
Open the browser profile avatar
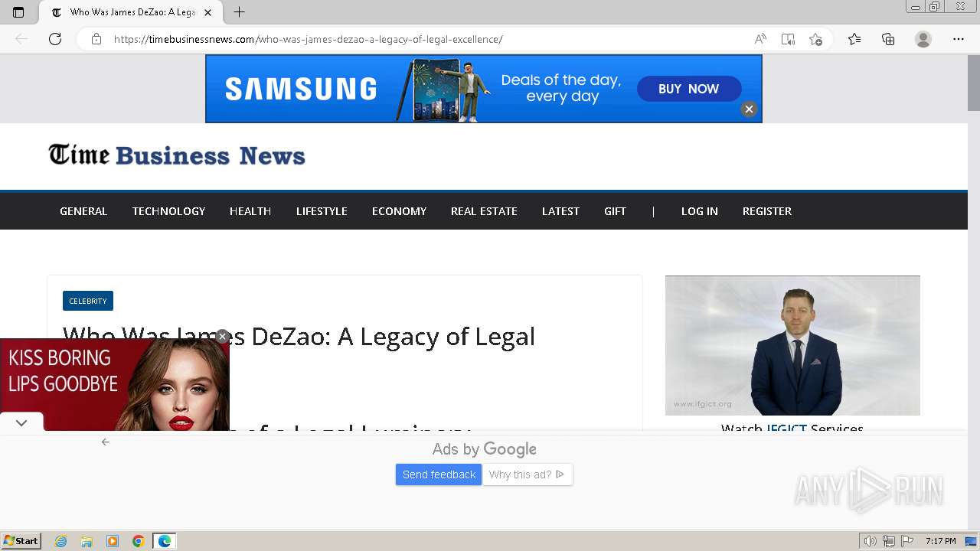point(923,39)
